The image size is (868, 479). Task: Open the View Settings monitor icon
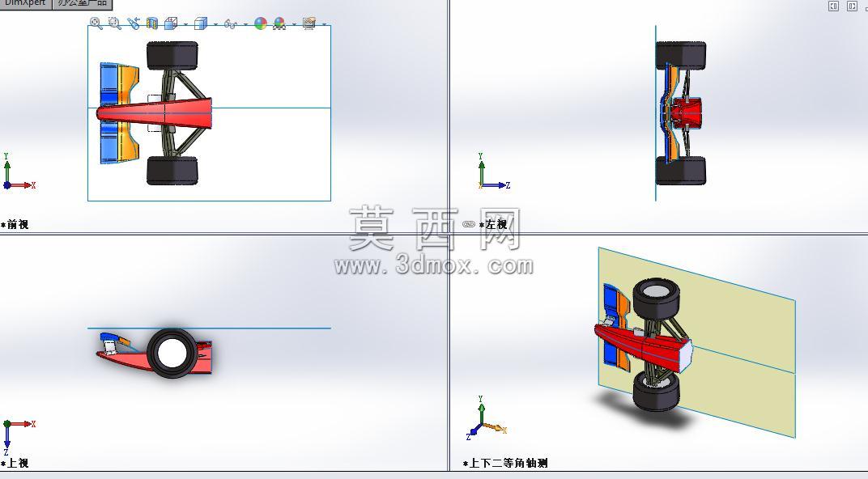(x=308, y=23)
